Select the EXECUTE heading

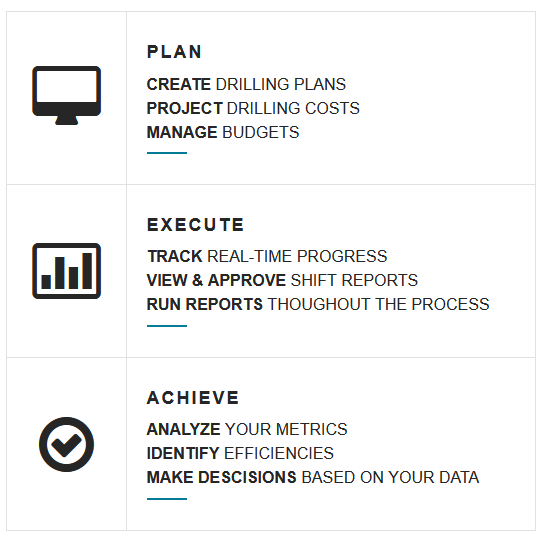(195, 225)
